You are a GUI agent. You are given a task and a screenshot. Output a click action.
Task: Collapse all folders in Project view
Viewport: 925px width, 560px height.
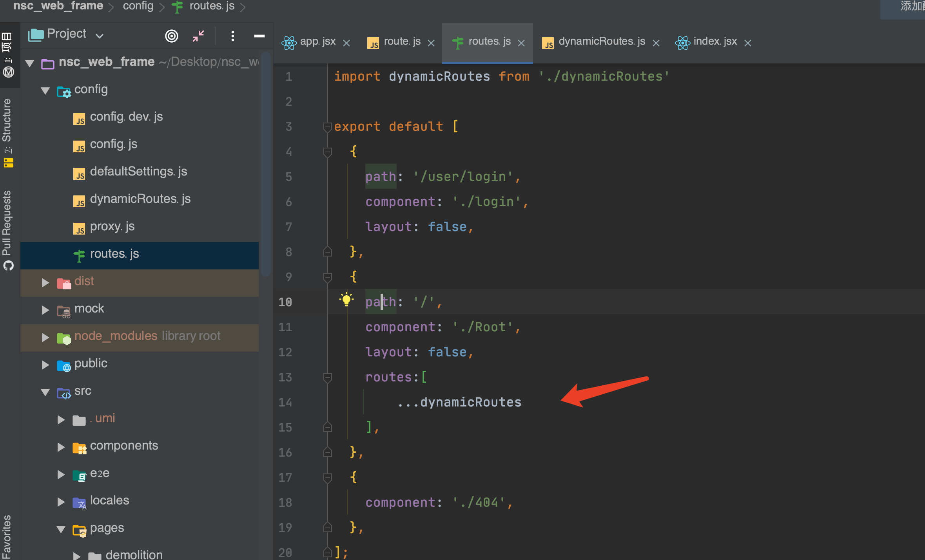pos(198,36)
